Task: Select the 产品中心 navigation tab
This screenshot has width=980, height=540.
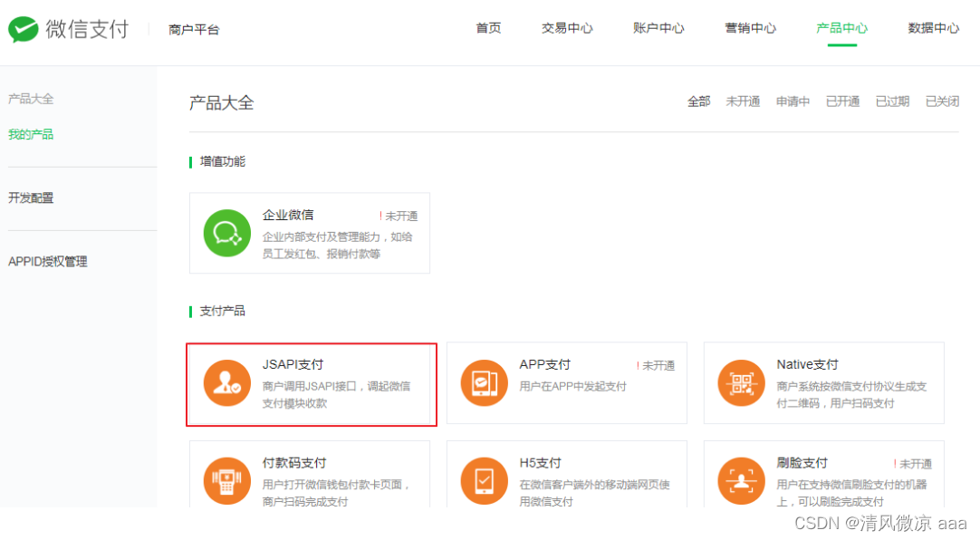Action: click(841, 28)
